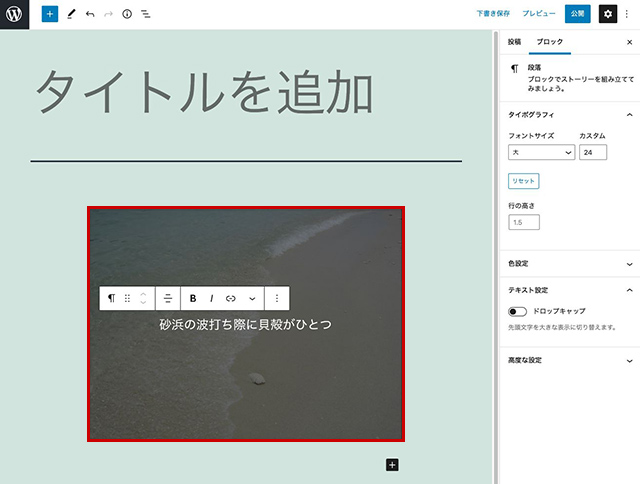Apply bold formatting
Viewport: 640px width, 484px height.
pyautogui.click(x=193, y=298)
